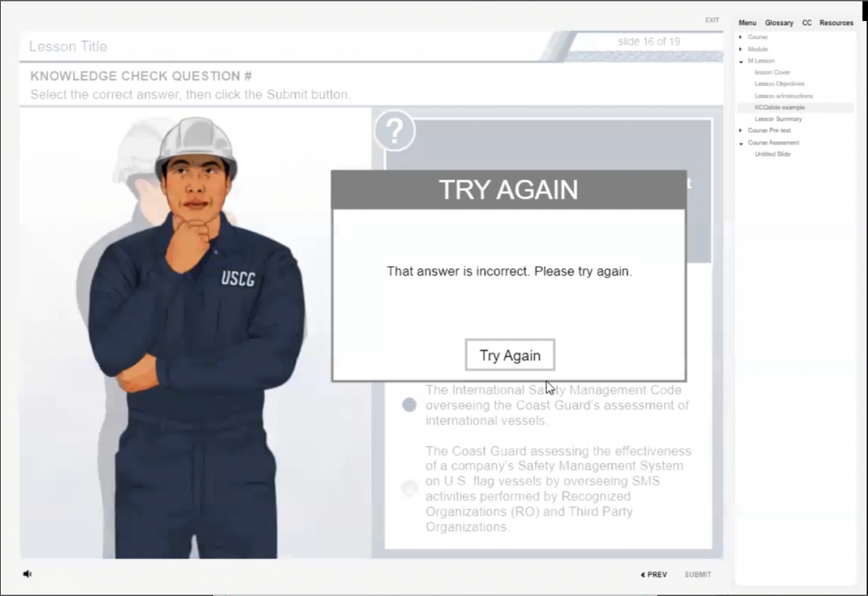
Task: Jump to Lesson Summary in outline
Action: (x=778, y=119)
